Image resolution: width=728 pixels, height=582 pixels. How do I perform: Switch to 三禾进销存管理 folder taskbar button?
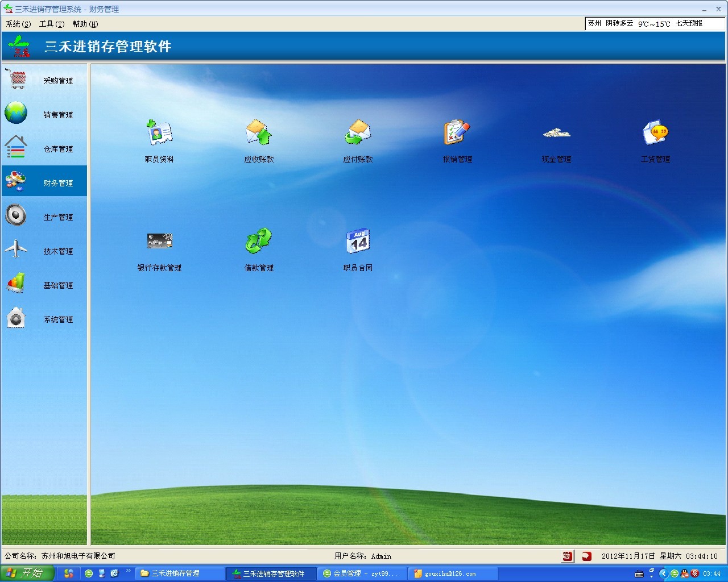point(180,573)
